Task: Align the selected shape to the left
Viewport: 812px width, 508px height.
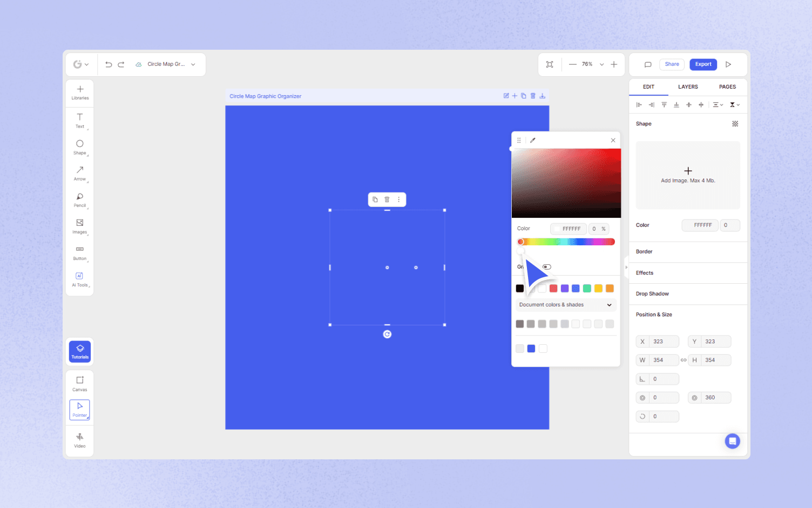Action: point(639,104)
